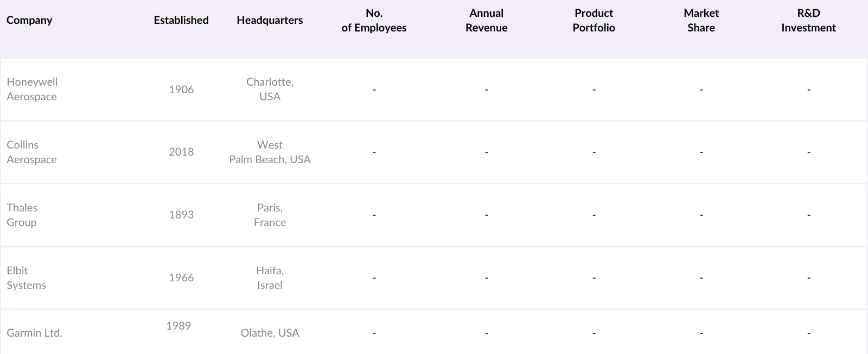Screen dimensions: 868x354
Task: Click the Headquarters column header
Action: [270, 21]
